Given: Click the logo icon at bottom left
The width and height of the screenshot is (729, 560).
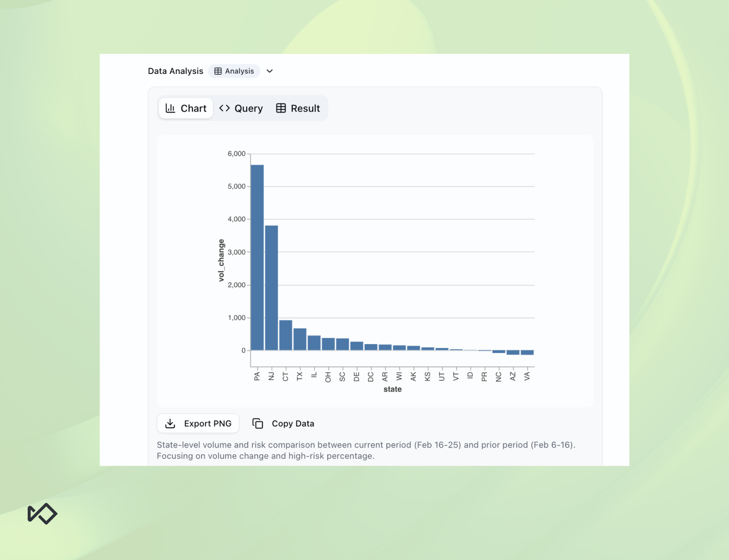Looking at the screenshot, I should point(42,513).
